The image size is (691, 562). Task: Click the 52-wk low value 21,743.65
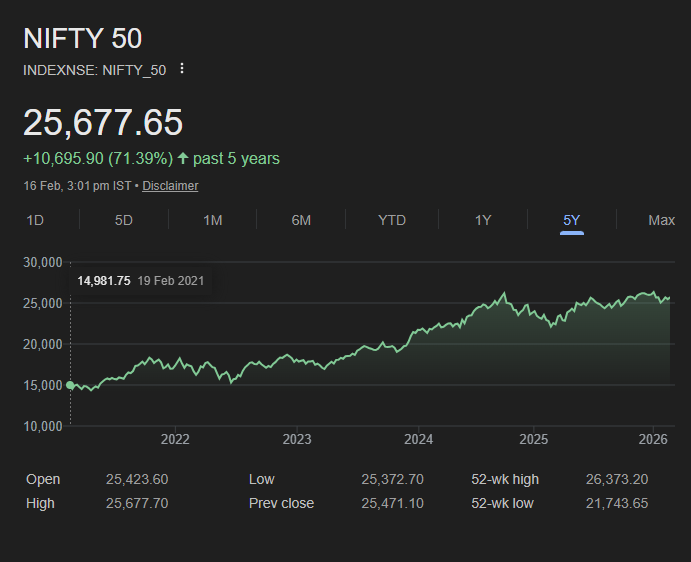coord(616,503)
